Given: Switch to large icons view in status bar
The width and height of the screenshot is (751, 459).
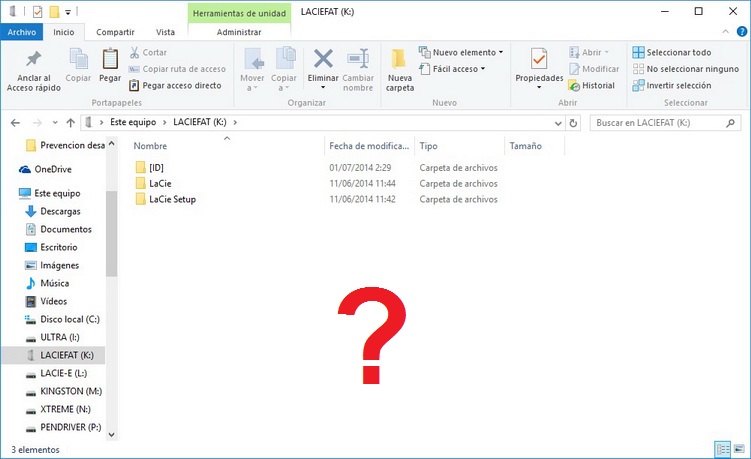Looking at the screenshot, I should coord(740,449).
